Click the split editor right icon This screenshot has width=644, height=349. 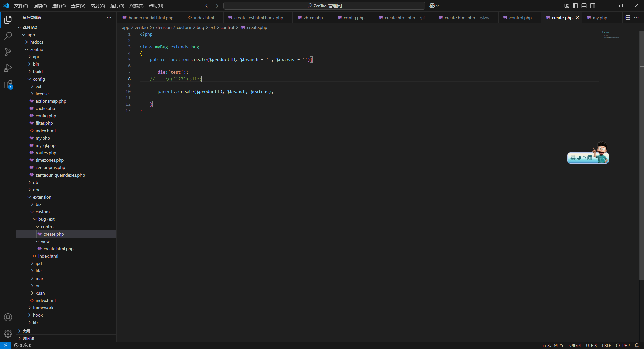[628, 18]
